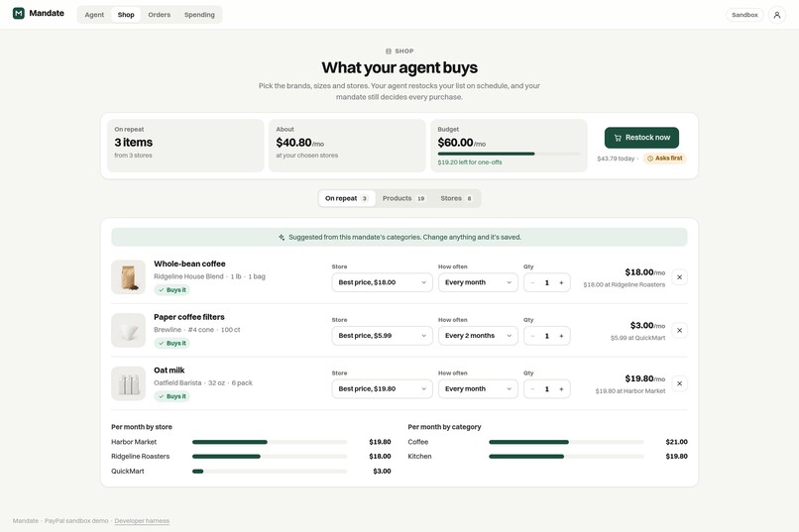Decrease Whole-bean coffee quantity with minus
The width and height of the screenshot is (799, 532).
(x=532, y=282)
